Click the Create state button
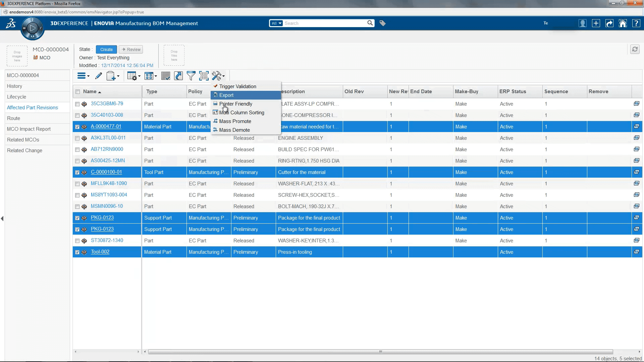The height and width of the screenshot is (362, 644). (106, 49)
